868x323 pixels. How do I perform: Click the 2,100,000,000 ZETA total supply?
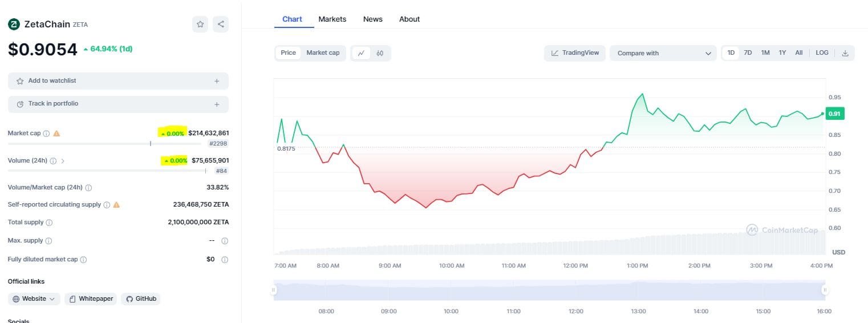pos(198,223)
